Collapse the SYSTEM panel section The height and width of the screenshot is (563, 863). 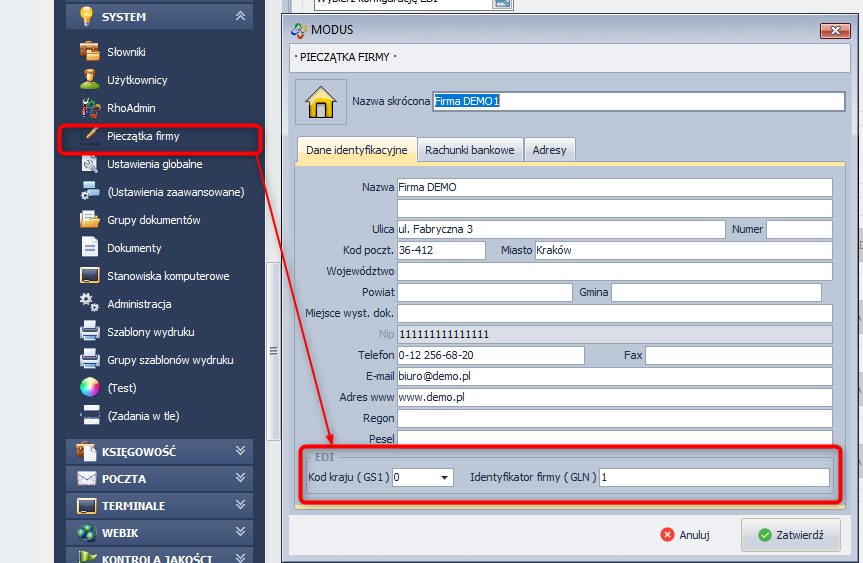(239, 17)
